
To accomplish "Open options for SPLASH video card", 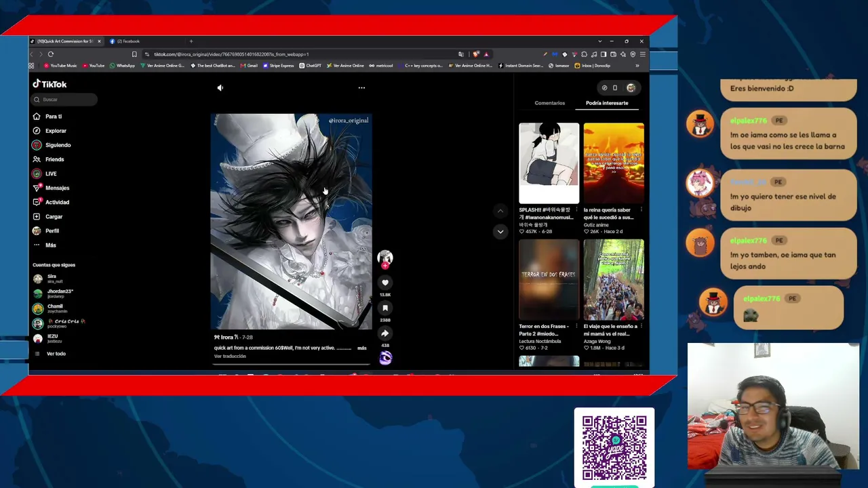I will 576,210.
